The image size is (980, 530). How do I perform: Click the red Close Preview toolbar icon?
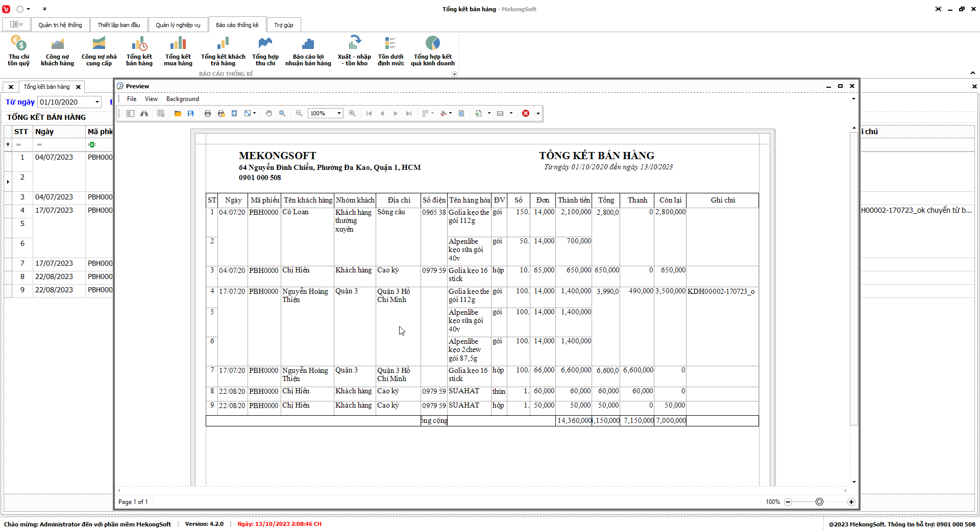point(526,113)
